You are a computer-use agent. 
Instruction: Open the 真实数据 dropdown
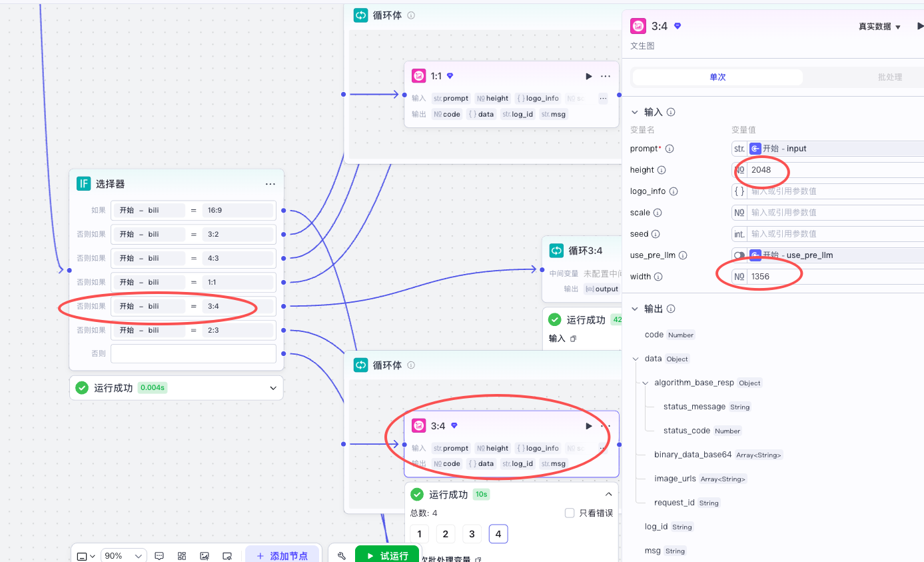coord(879,27)
